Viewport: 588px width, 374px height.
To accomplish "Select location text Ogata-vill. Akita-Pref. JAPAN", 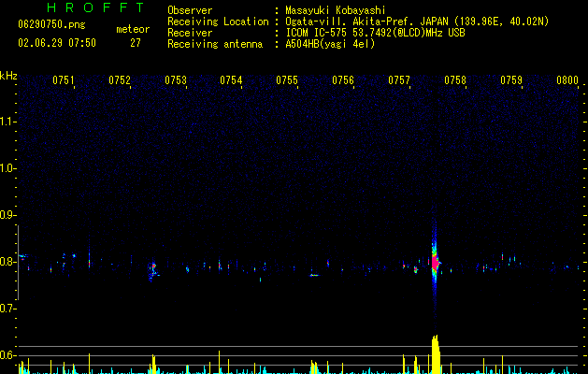I will tap(366, 22).
